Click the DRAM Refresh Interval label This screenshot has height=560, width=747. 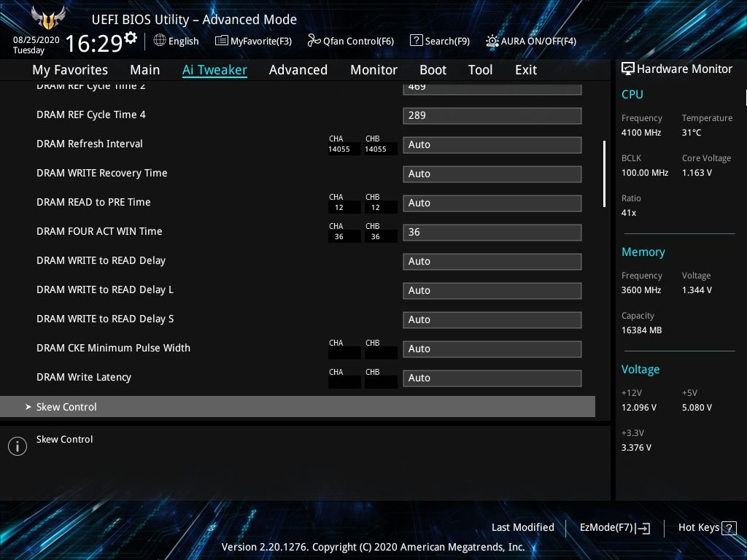[90, 144]
